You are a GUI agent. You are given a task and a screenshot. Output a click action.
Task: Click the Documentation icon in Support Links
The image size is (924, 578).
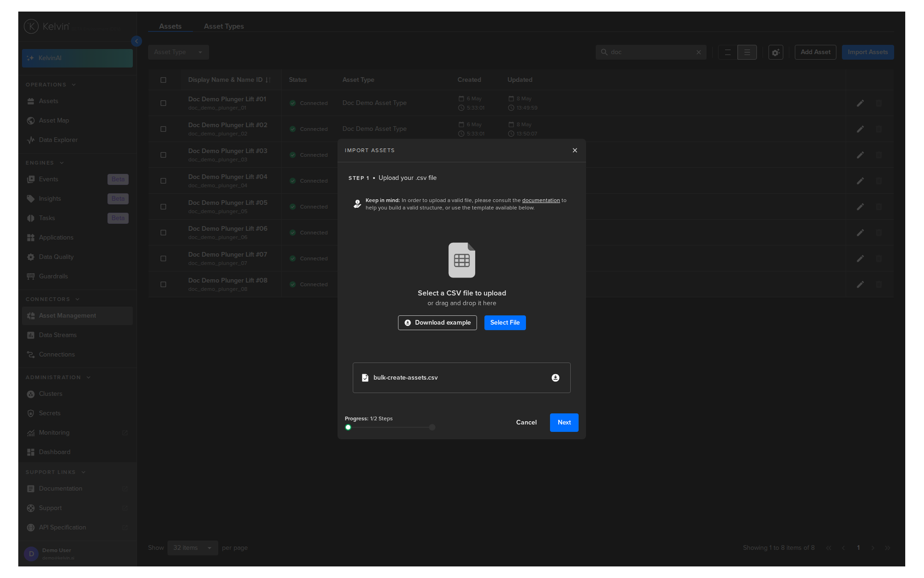click(31, 489)
